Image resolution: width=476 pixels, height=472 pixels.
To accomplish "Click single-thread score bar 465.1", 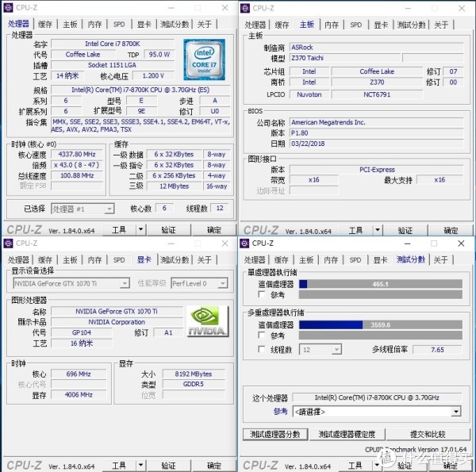I will [381, 284].
